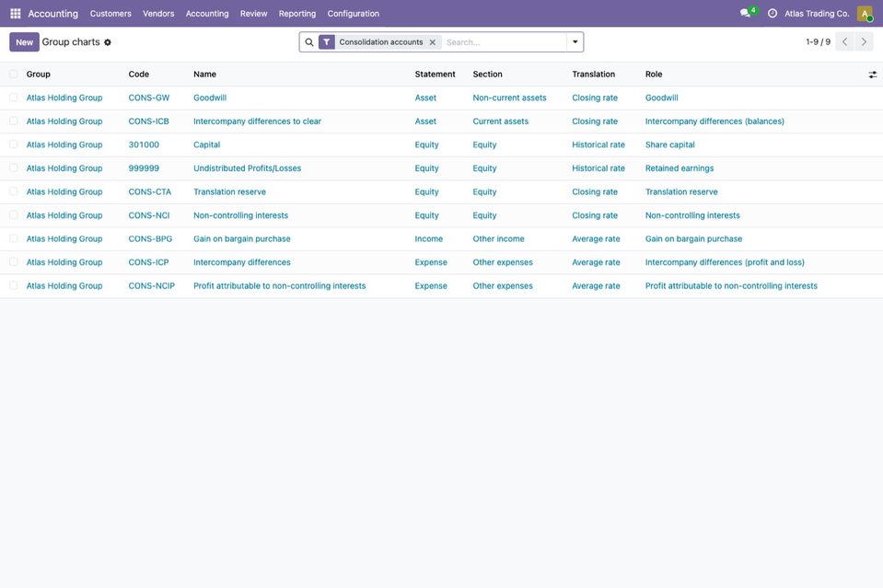883x588 pixels.
Task: Click the Capital name cell
Action: pyautogui.click(x=206, y=144)
